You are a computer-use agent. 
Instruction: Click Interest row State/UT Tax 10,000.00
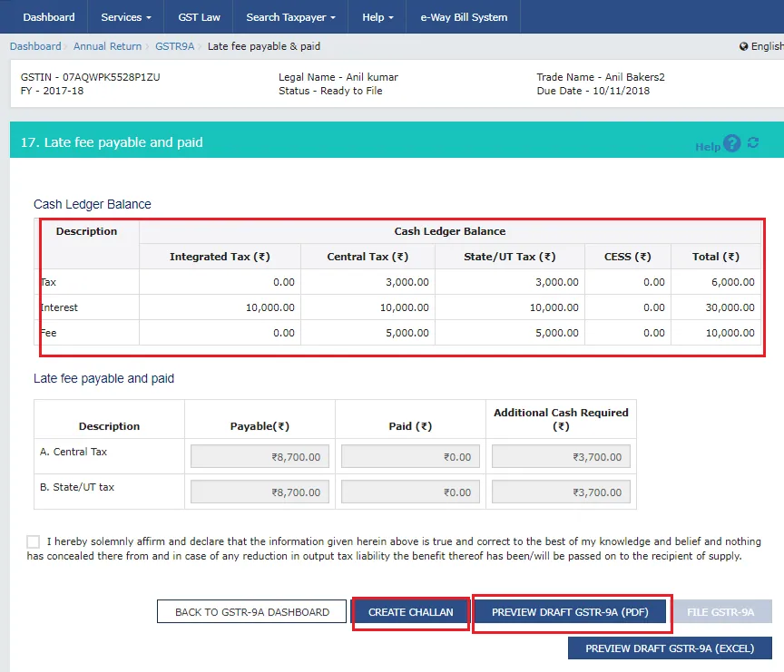[554, 307]
